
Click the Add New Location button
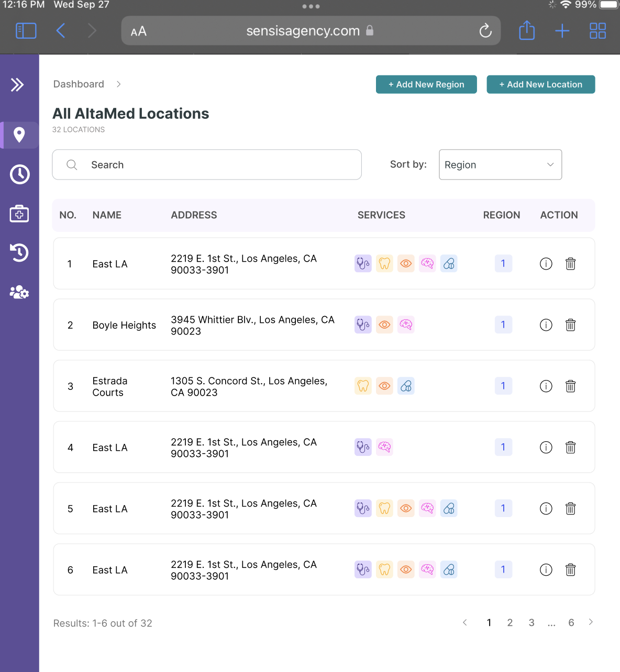click(x=541, y=84)
